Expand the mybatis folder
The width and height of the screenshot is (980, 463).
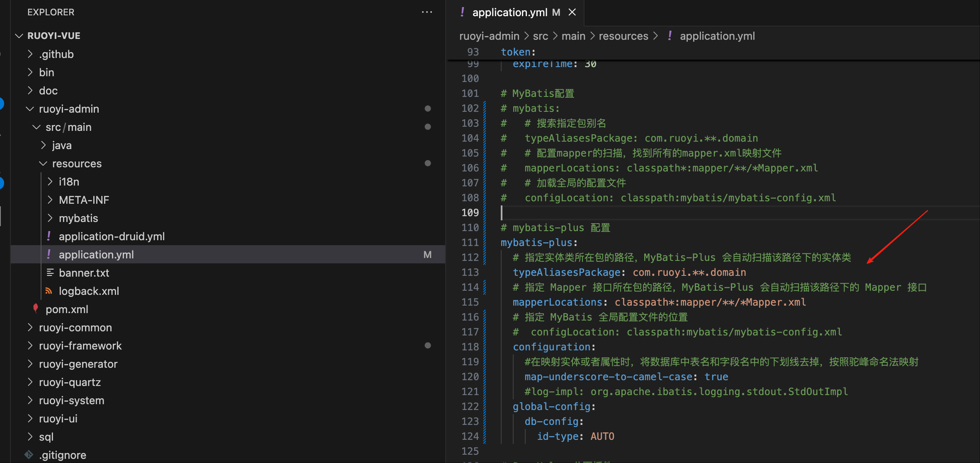coord(78,218)
